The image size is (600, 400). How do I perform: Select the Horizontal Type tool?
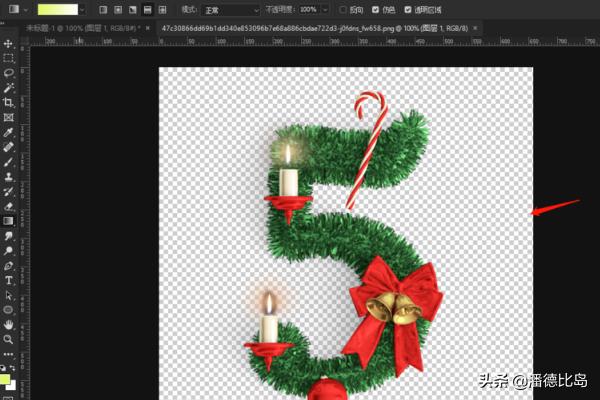[9, 280]
